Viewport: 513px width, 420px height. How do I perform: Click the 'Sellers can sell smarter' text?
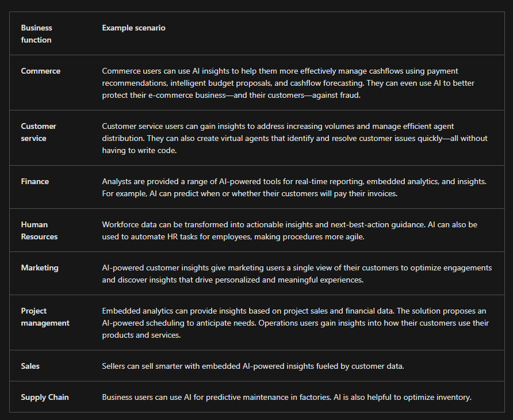pos(252,366)
